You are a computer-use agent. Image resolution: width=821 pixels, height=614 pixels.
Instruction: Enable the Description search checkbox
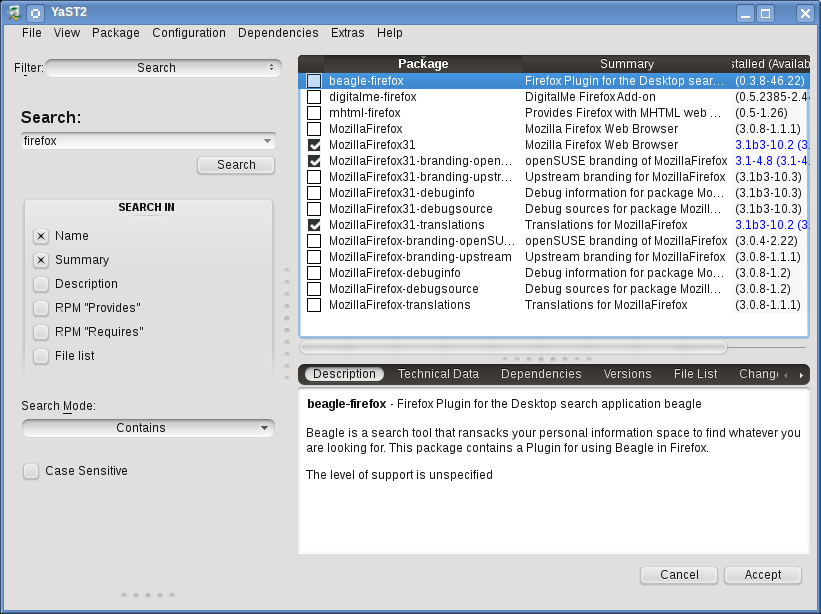tap(41, 284)
